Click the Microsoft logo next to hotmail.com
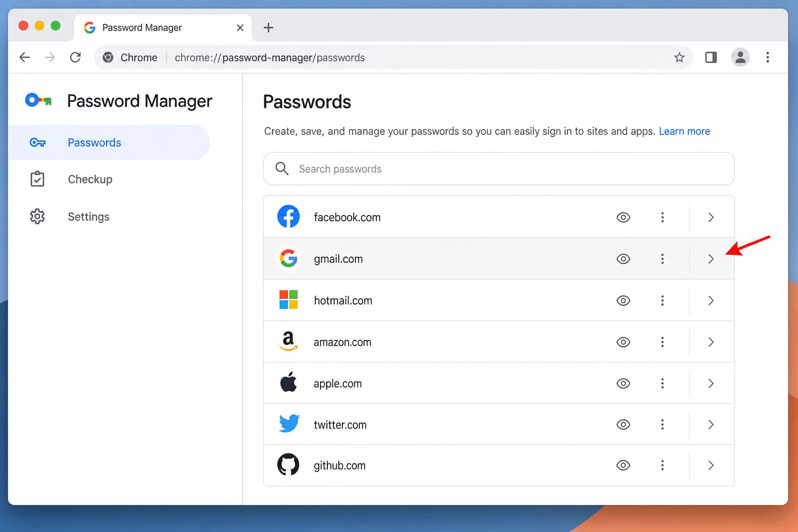 (288, 300)
